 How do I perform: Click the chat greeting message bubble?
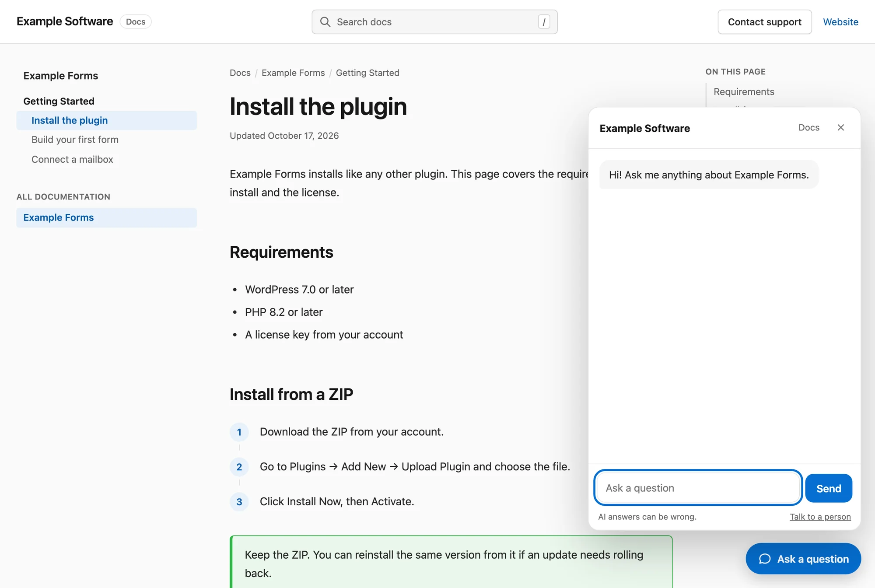(x=709, y=175)
